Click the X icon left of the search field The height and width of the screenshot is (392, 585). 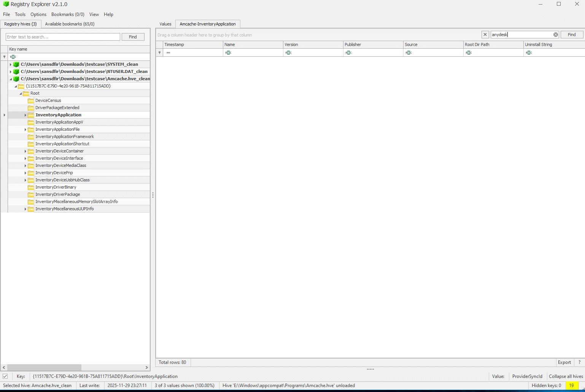(485, 34)
